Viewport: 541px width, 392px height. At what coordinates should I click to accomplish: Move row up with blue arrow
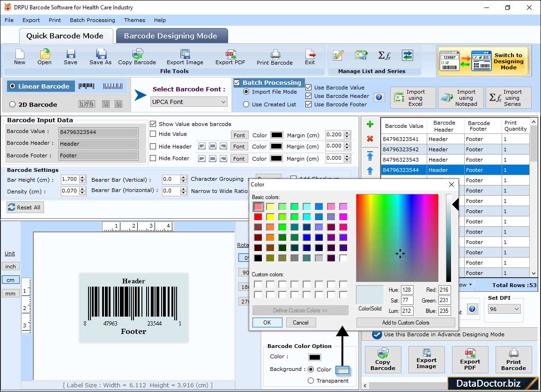point(370,170)
